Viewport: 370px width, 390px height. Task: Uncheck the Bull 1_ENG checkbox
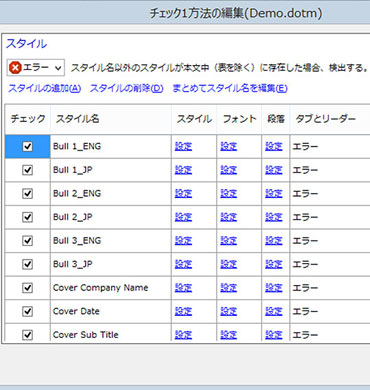pyautogui.click(x=27, y=146)
